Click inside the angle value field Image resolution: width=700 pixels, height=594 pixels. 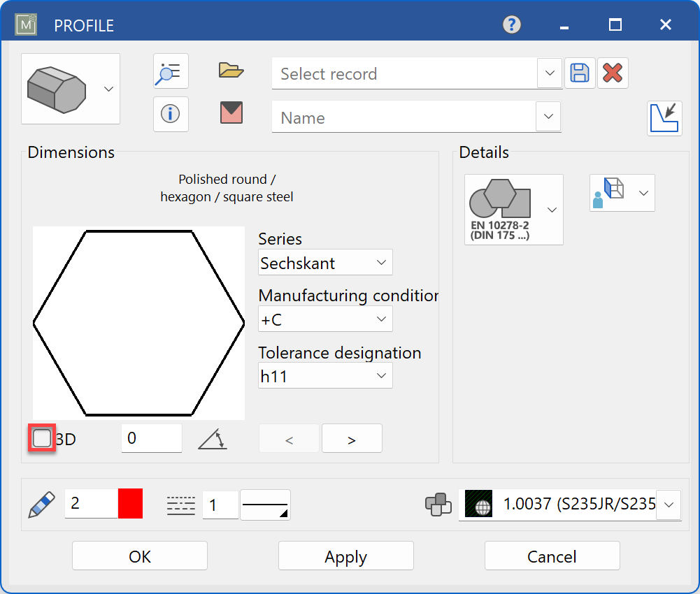click(151, 437)
